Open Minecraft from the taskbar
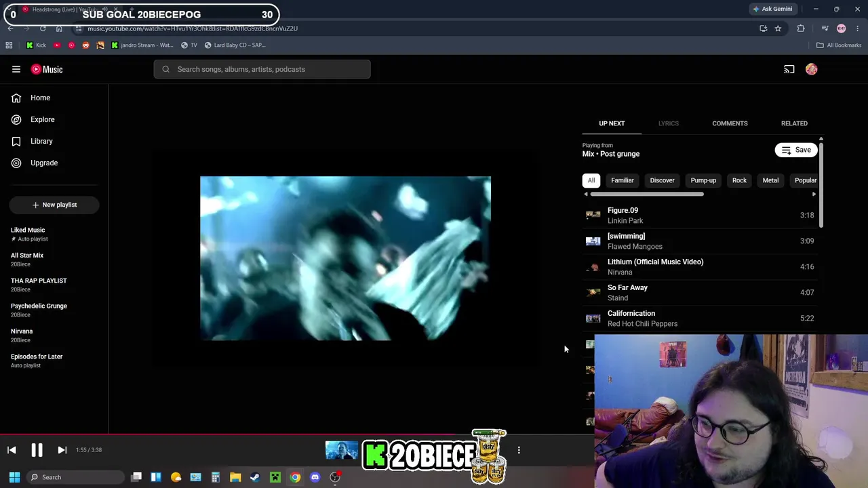The height and width of the screenshot is (488, 868). (x=275, y=477)
